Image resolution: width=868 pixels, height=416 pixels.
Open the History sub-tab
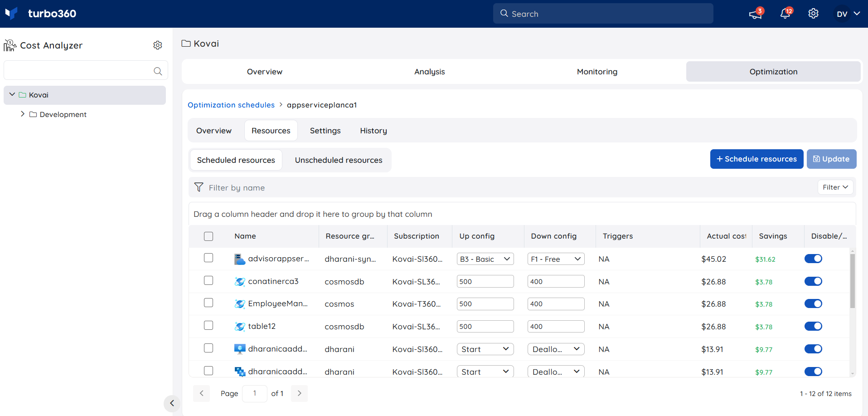[373, 131]
